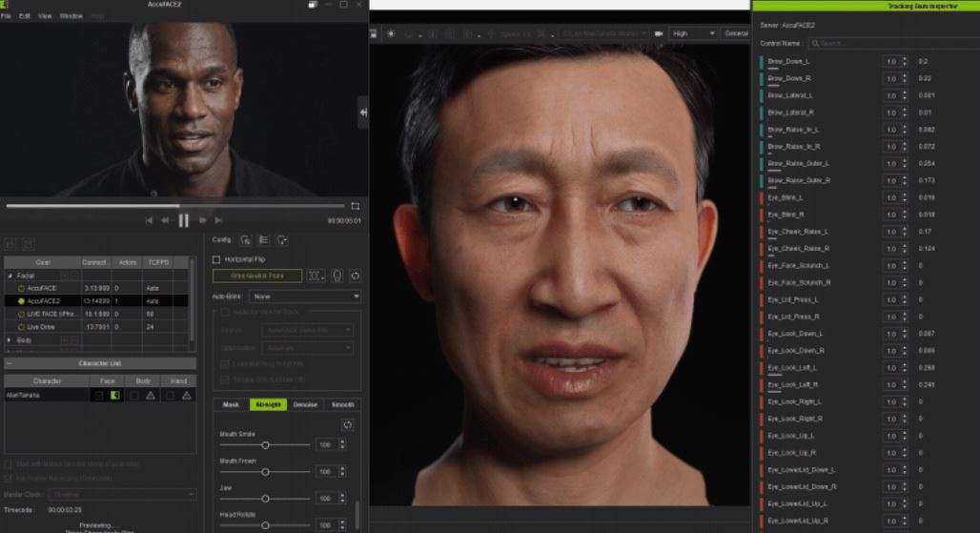The image size is (980, 533).
Task: Toggle the Hand checkbox for the character
Action: point(170,396)
